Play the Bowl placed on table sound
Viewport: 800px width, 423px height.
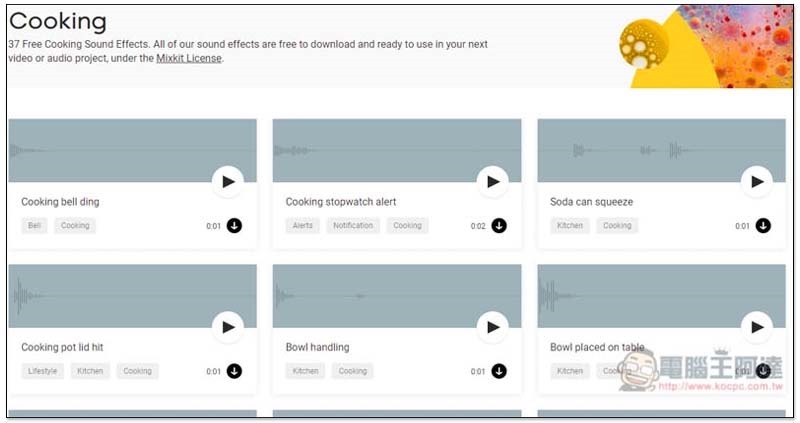(757, 327)
